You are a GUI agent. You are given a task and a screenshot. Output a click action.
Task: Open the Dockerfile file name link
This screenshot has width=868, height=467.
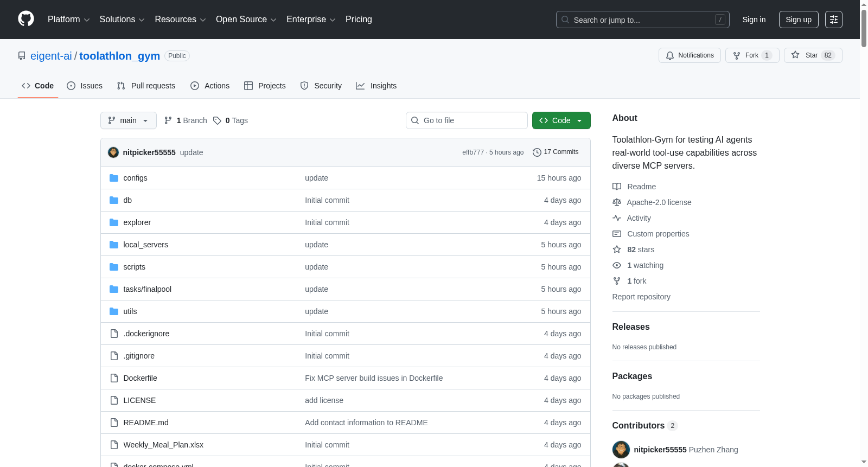(x=141, y=378)
